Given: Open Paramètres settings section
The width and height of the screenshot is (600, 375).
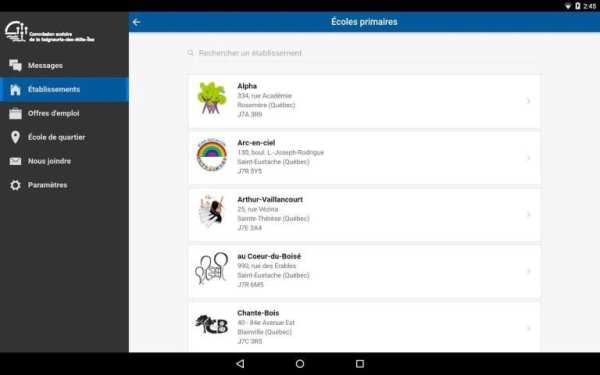Looking at the screenshot, I should 64,185.
